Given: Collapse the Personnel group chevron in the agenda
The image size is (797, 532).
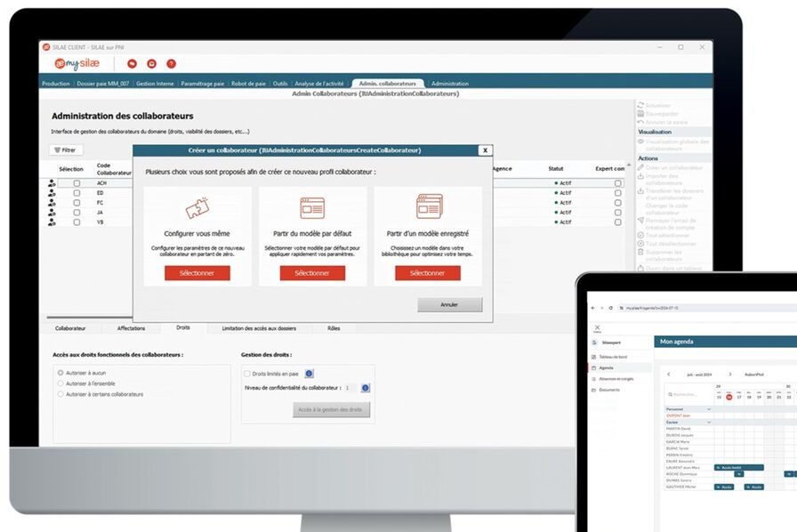Looking at the screenshot, I should tap(709, 409).
